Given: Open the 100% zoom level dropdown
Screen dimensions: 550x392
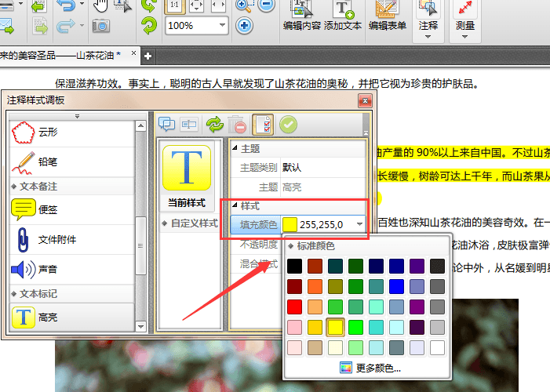Looking at the screenshot, I should (x=222, y=25).
